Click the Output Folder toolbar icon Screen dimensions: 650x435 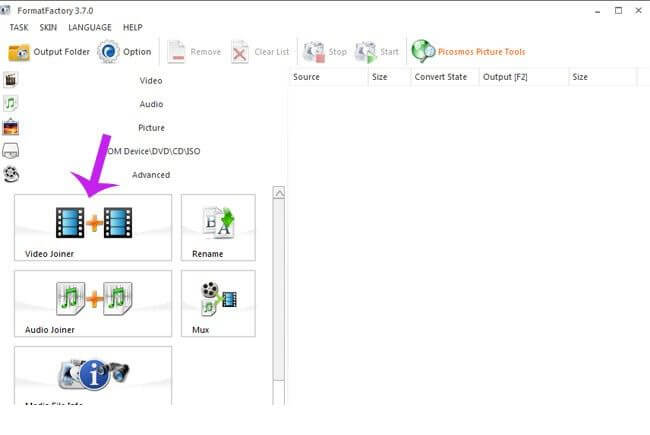coord(20,52)
